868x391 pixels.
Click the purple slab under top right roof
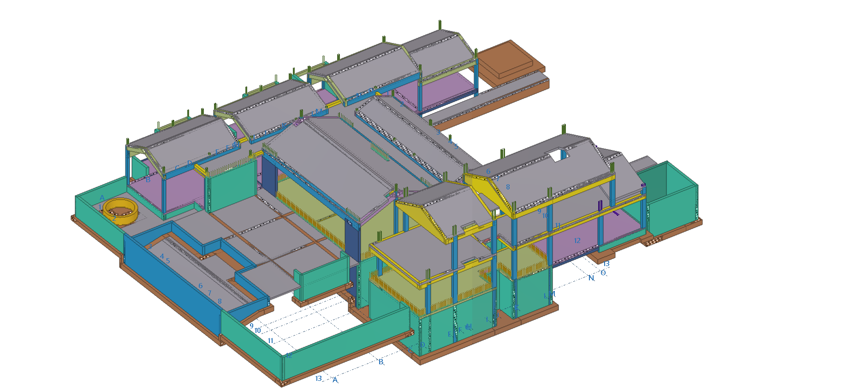443,92
